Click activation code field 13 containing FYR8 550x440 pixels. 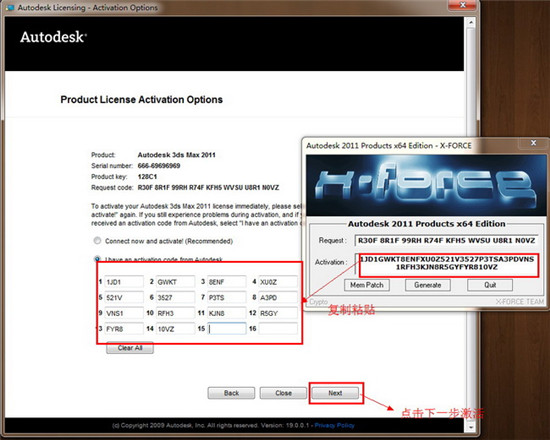(x=124, y=329)
